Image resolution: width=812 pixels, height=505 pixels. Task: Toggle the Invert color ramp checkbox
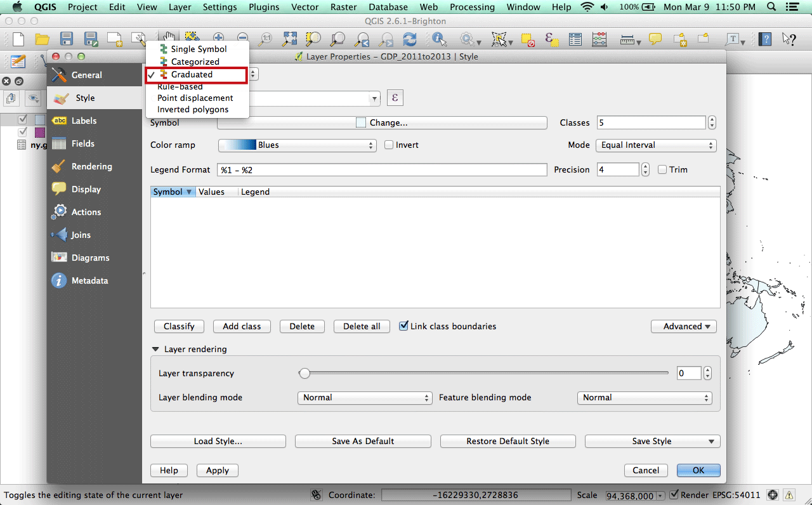[x=389, y=145]
